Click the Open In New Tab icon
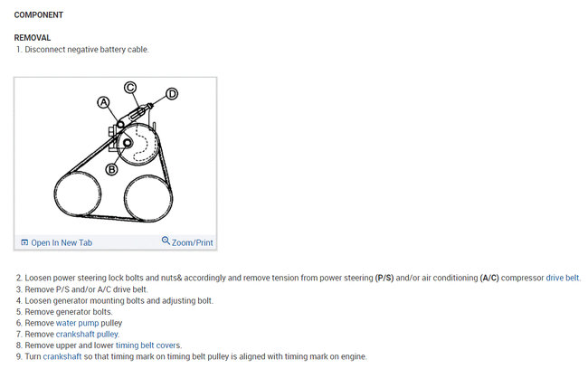 coord(24,242)
